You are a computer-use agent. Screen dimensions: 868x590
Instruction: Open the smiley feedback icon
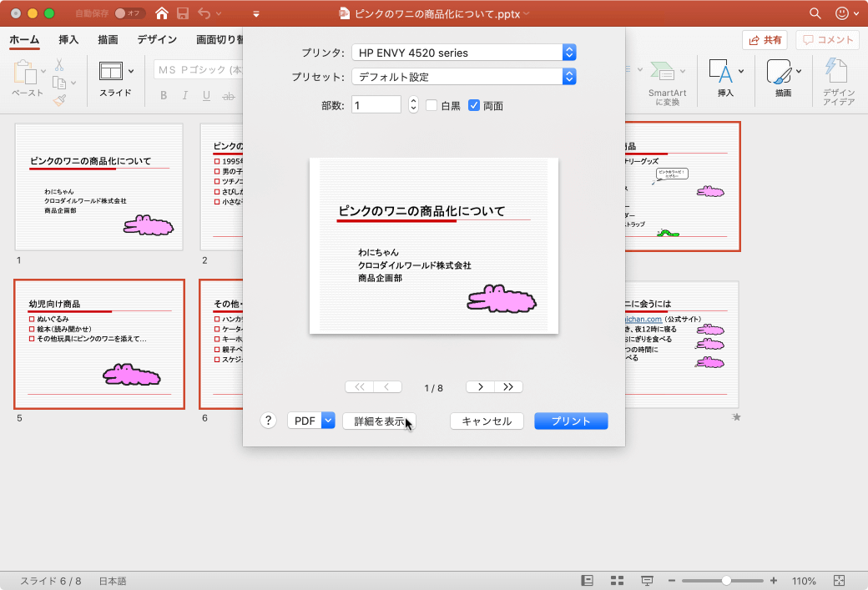(x=842, y=13)
